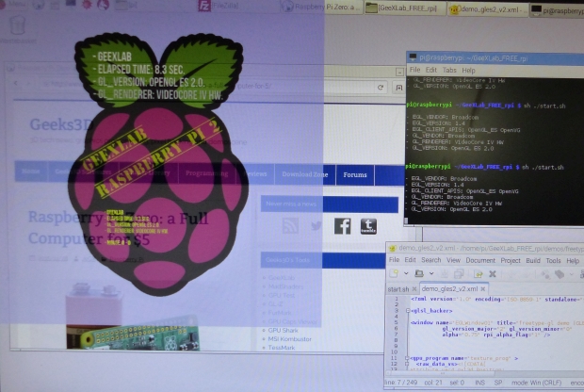Click the Twitter bird icon on the webpage
584x392 pixels.
pos(316,226)
